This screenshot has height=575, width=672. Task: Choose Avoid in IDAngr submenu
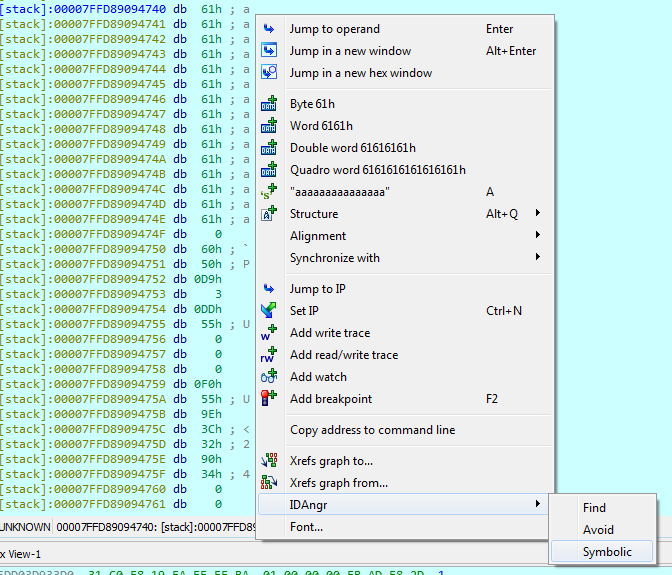click(x=602, y=530)
